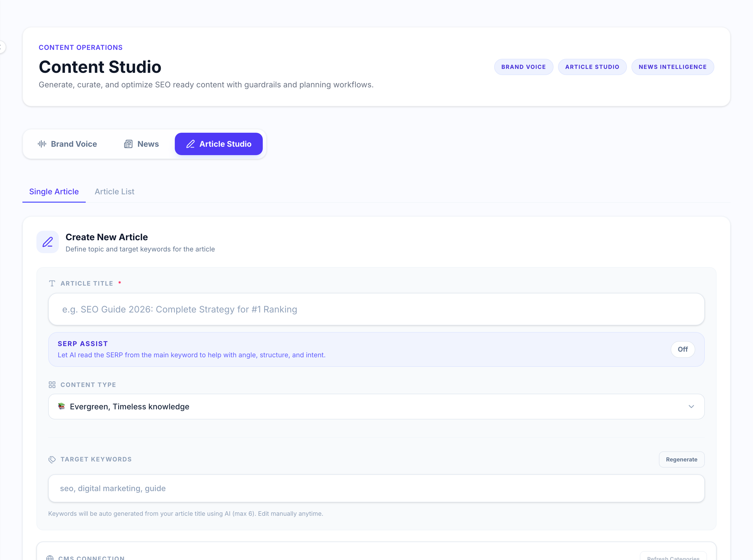Click the CMS CONNECTION label
This screenshot has width=753, height=560.
tap(91, 558)
